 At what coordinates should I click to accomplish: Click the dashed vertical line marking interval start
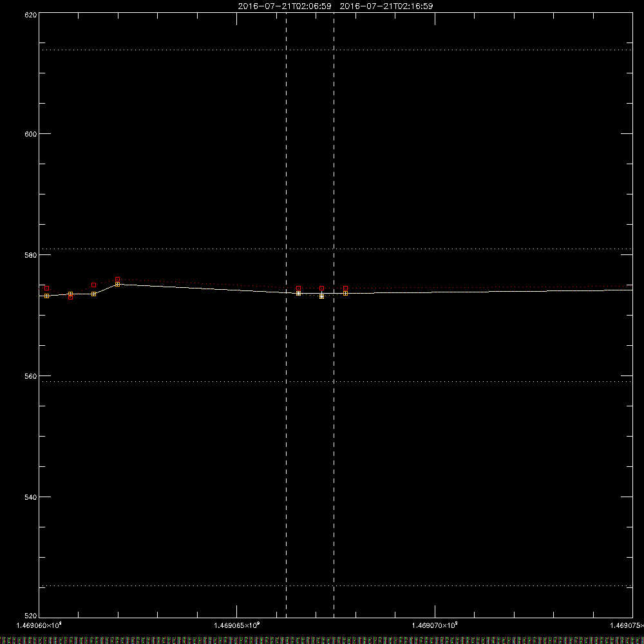[287, 315]
